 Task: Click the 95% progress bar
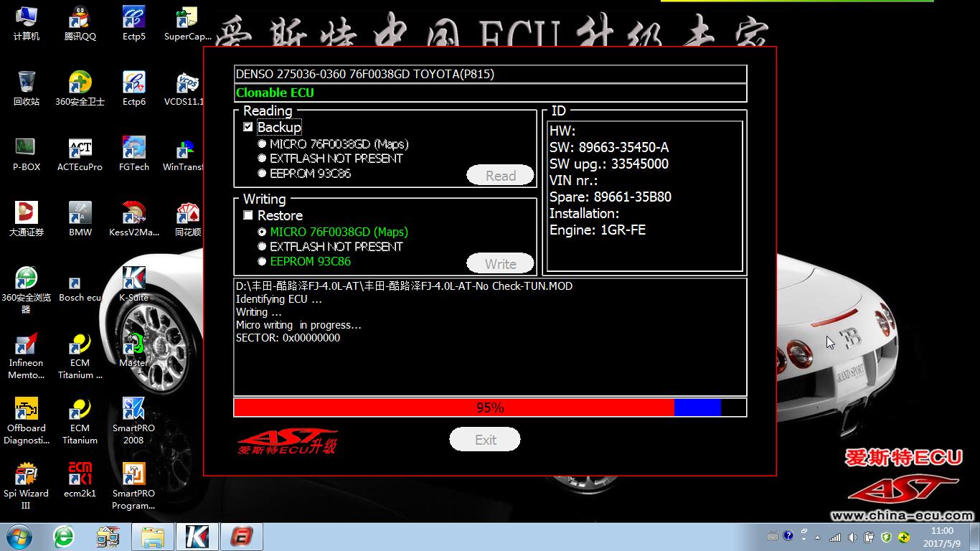pos(490,408)
